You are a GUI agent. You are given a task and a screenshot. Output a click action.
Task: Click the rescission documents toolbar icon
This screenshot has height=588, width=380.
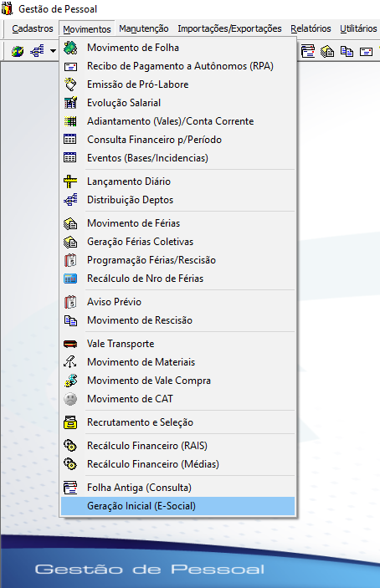[347, 51]
